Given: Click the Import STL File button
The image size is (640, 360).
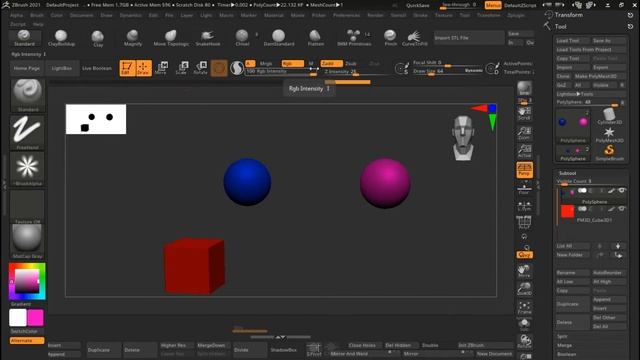Looking at the screenshot, I should pos(469,38).
